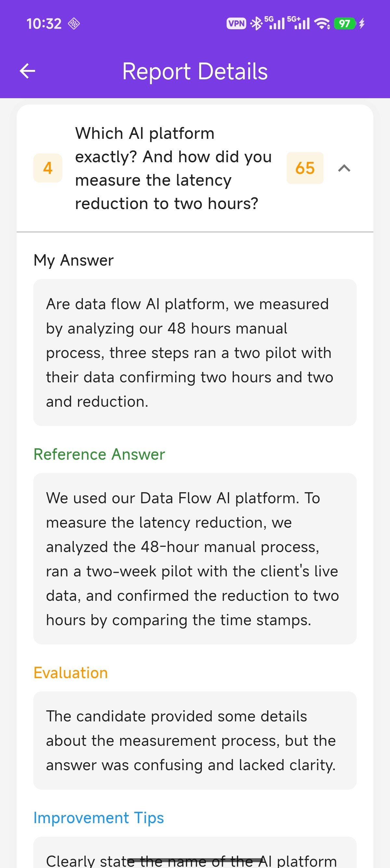Tap the latency question text

click(x=173, y=168)
